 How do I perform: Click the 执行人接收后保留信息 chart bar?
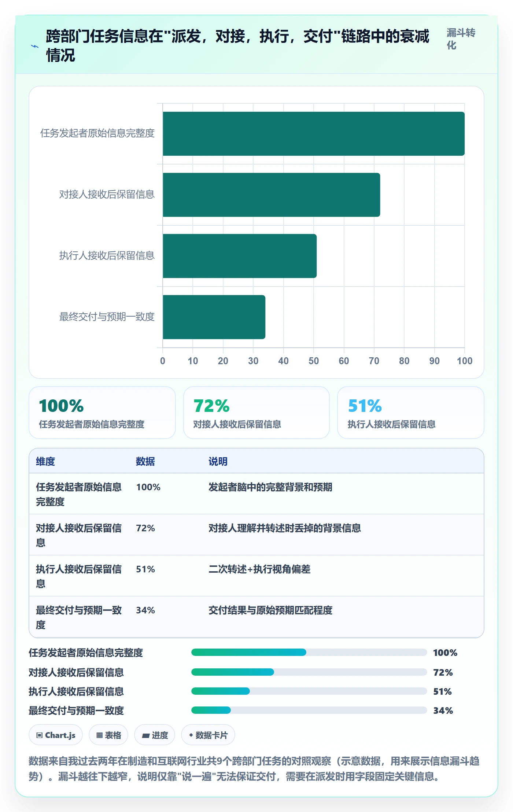coord(240,256)
